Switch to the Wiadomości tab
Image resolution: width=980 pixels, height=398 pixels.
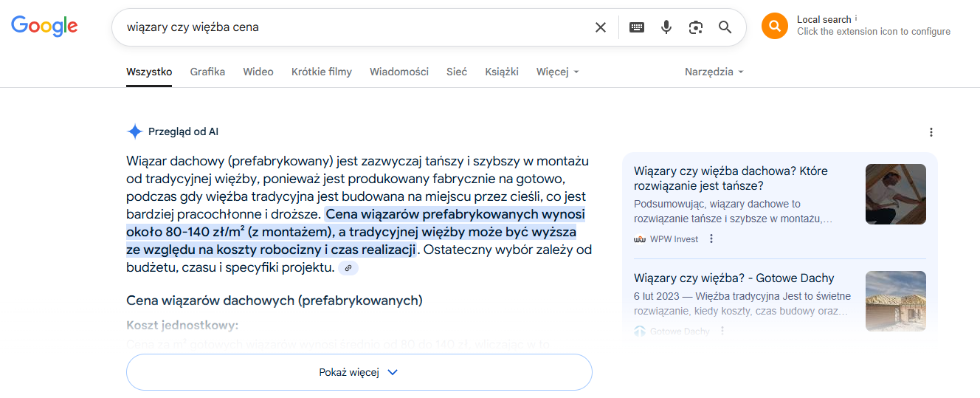tap(398, 72)
